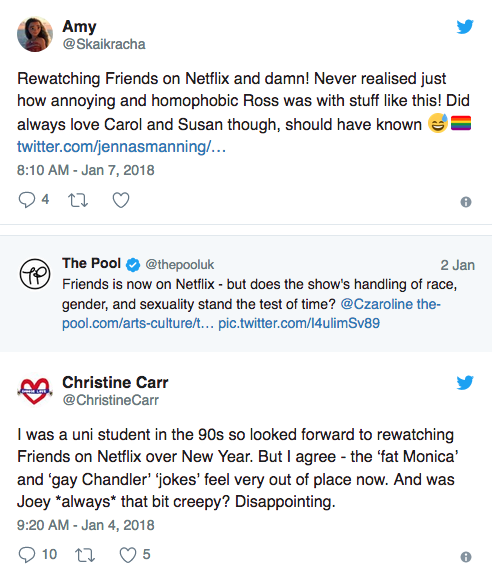Click the Twitter bird icon on Christine Carr's tweet
This screenshot has height=574, width=492.
coord(465,383)
